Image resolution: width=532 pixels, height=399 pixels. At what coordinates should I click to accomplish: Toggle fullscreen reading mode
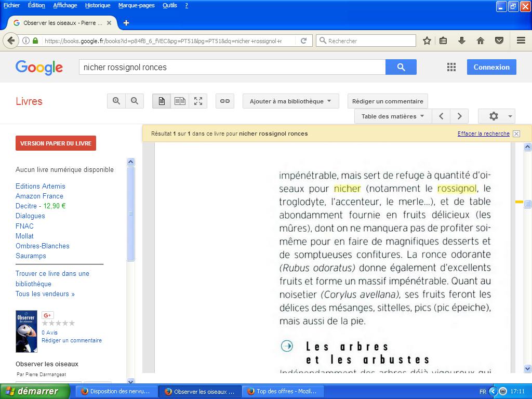[198, 101]
